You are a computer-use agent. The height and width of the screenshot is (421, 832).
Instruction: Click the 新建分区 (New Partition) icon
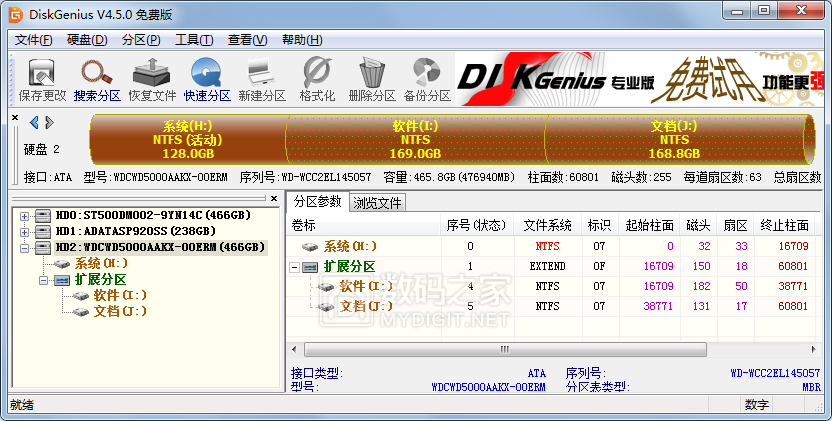pyautogui.click(x=262, y=79)
